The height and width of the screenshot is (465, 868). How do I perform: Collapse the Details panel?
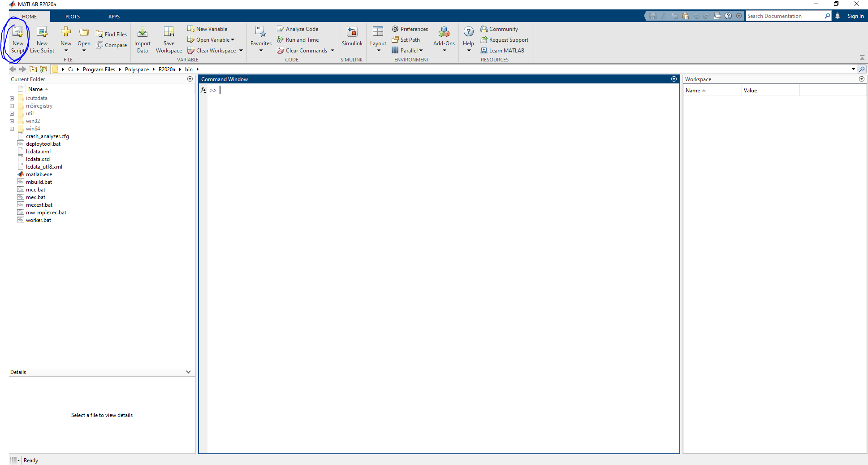[189, 372]
